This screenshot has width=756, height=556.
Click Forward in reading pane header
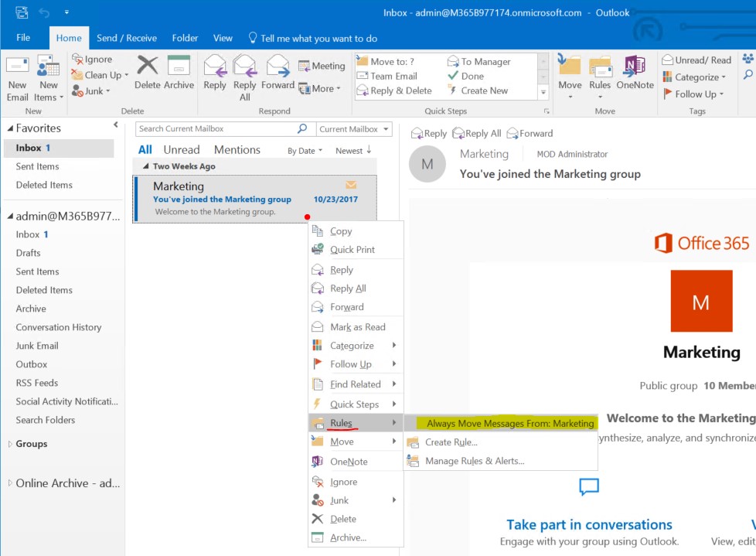tap(530, 133)
